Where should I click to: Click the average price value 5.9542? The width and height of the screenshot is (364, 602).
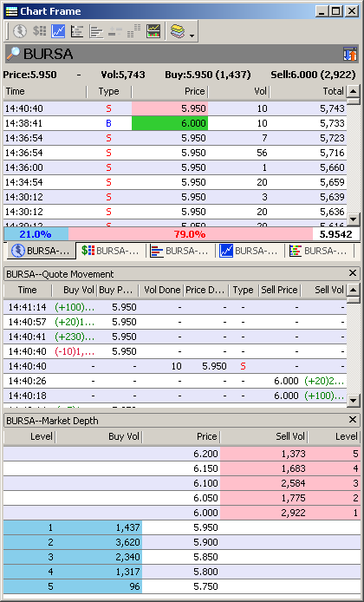pos(335,234)
